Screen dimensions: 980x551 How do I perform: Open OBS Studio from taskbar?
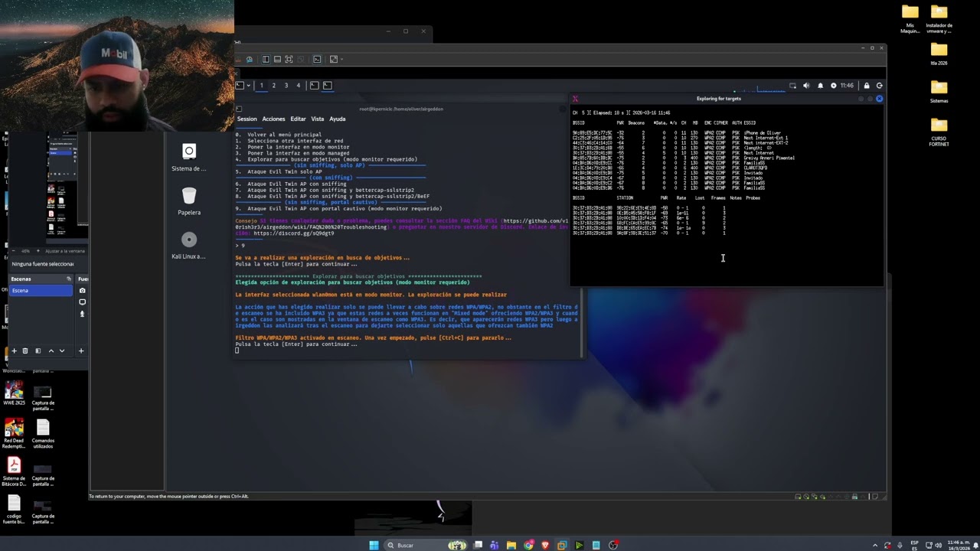pos(612,545)
